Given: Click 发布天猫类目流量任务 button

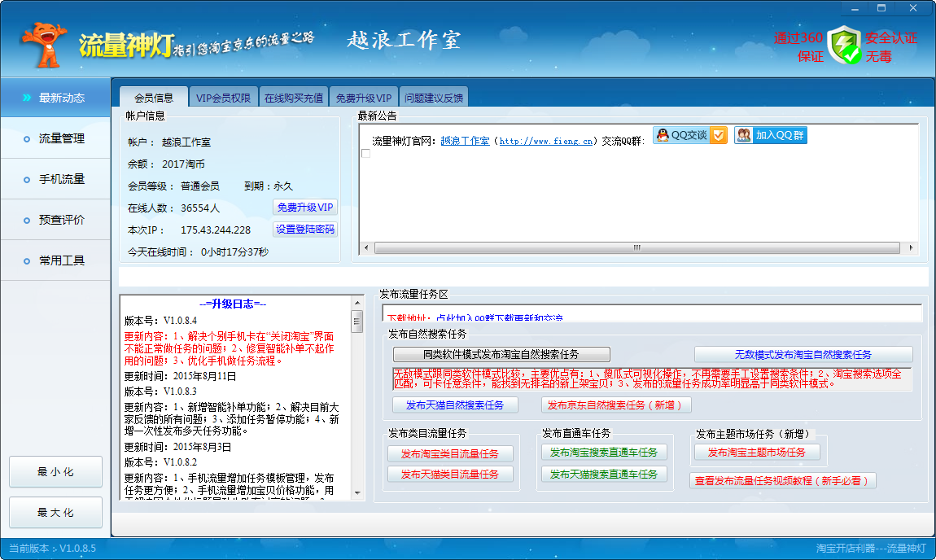Looking at the screenshot, I should point(450,474).
